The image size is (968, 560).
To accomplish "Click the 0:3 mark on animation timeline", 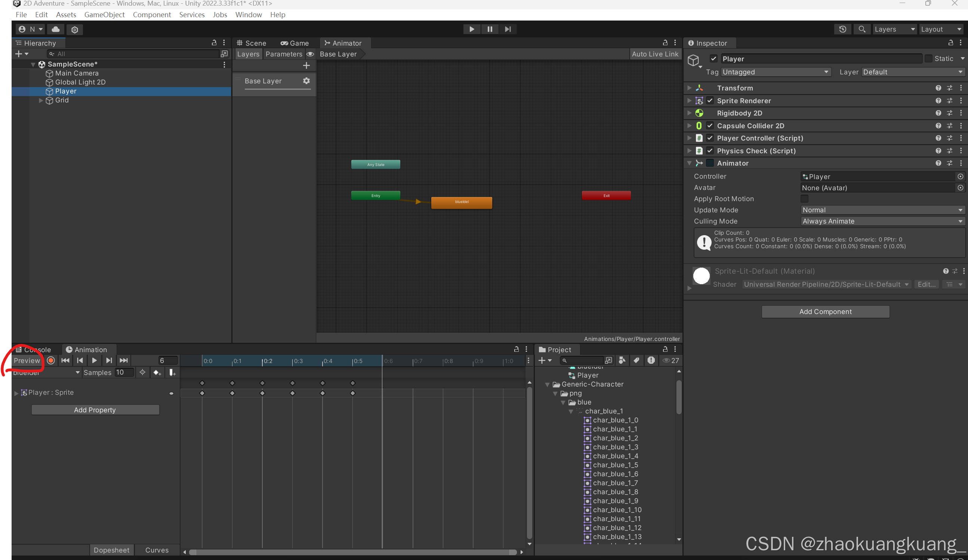I will (x=293, y=361).
